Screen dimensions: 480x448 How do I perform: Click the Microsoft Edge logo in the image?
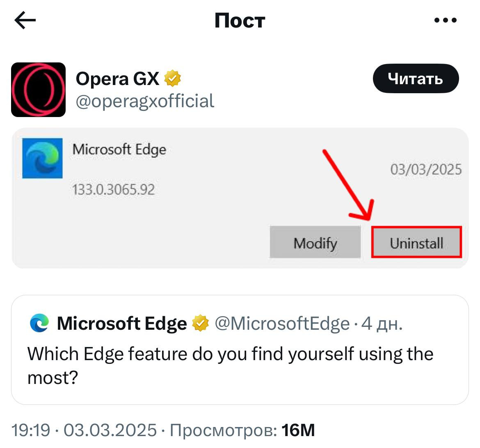pyautogui.click(x=42, y=158)
